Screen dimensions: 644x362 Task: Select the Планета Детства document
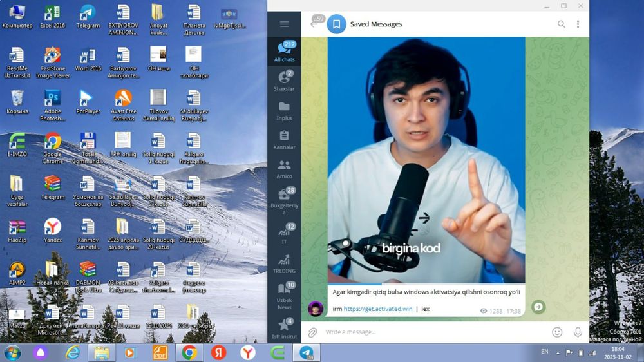pos(194,21)
